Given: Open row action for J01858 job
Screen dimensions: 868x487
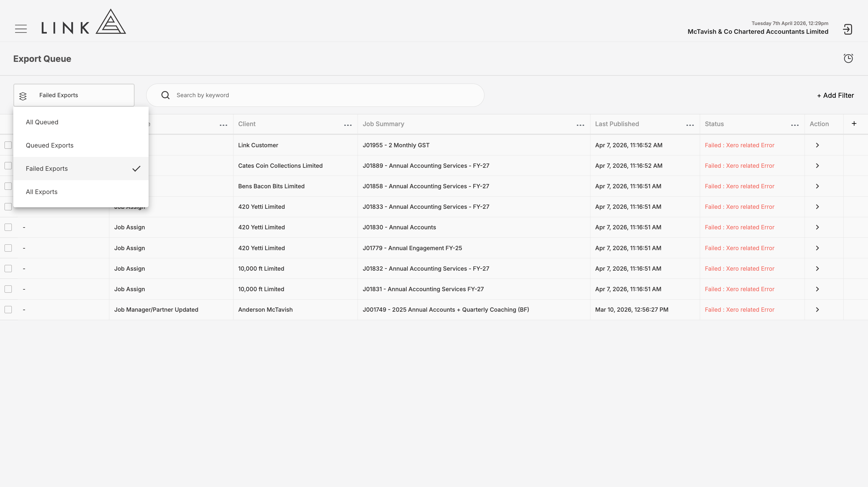Looking at the screenshot, I should pyautogui.click(x=817, y=186).
